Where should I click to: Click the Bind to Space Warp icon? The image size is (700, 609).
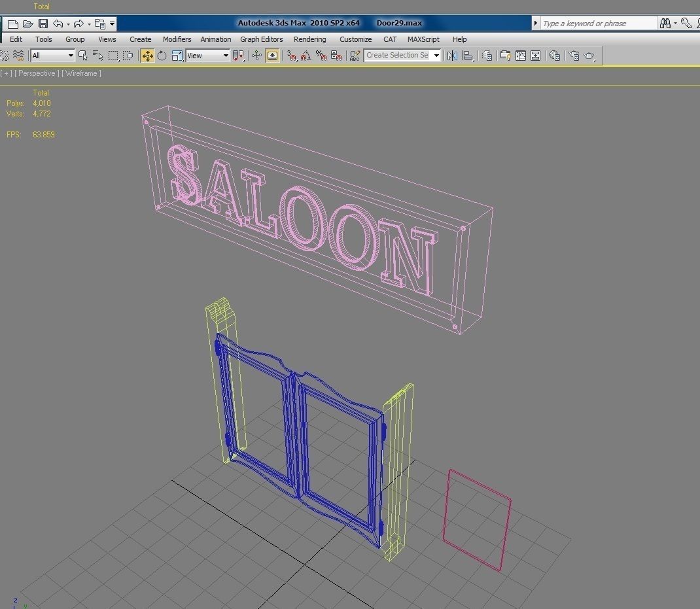pos(18,56)
